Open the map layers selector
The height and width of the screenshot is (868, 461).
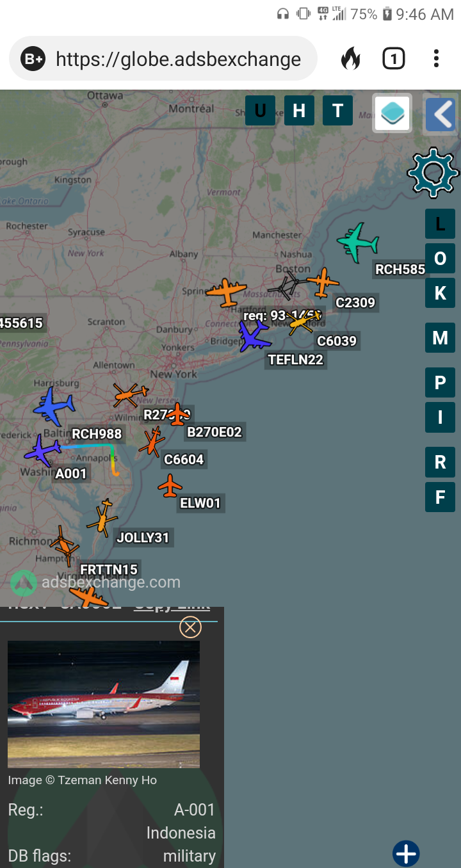(392, 113)
